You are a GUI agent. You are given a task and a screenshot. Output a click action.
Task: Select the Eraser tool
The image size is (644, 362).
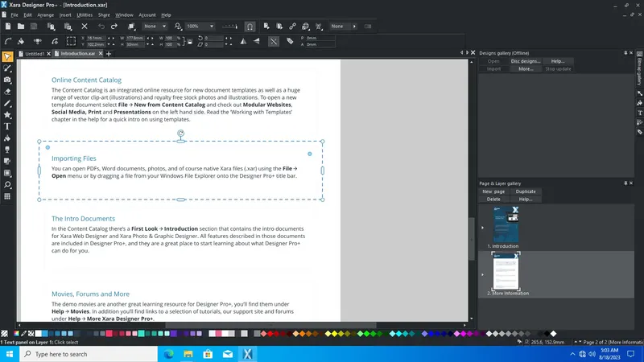(x=7, y=92)
